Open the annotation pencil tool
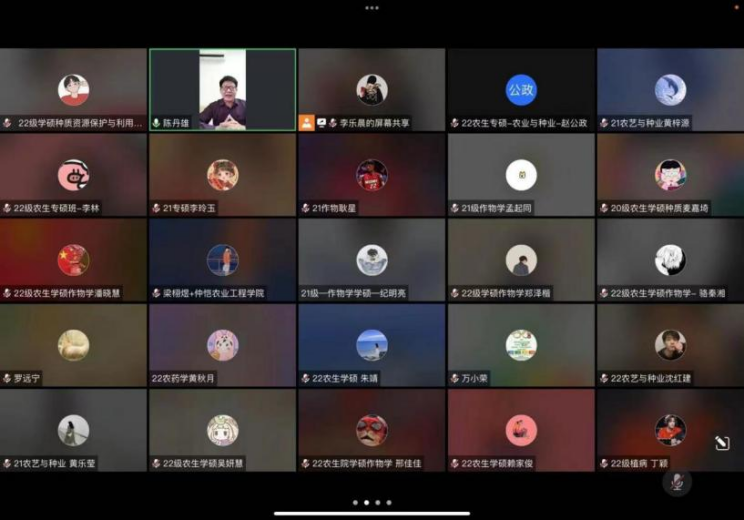 pos(722,443)
